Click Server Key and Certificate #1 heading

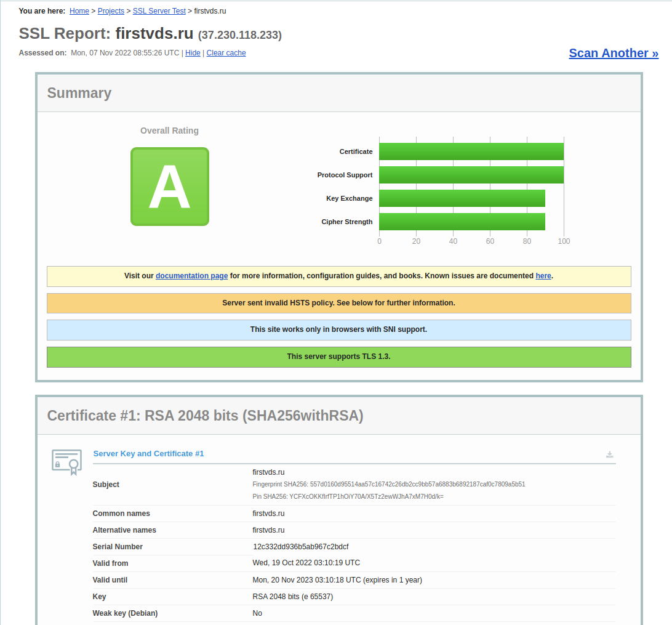pos(149,453)
